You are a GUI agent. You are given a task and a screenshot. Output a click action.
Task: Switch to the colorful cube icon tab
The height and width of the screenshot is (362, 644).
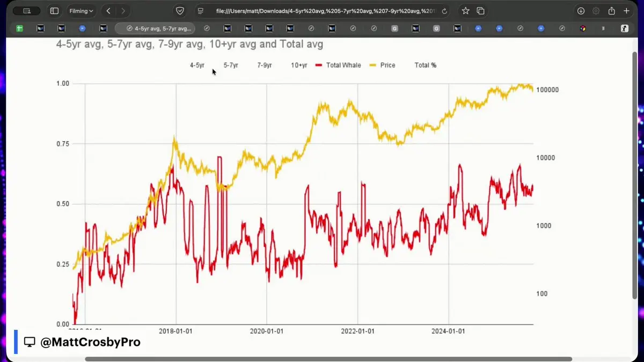(583, 28)
